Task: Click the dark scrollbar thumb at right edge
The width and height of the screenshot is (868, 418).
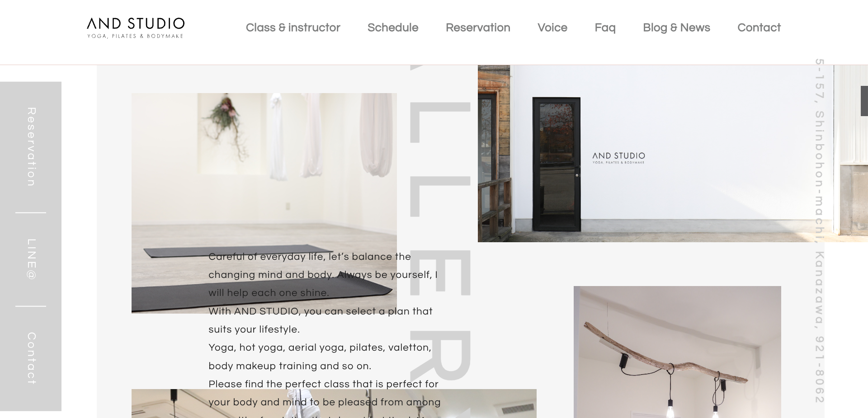Action: pos(864,101)
